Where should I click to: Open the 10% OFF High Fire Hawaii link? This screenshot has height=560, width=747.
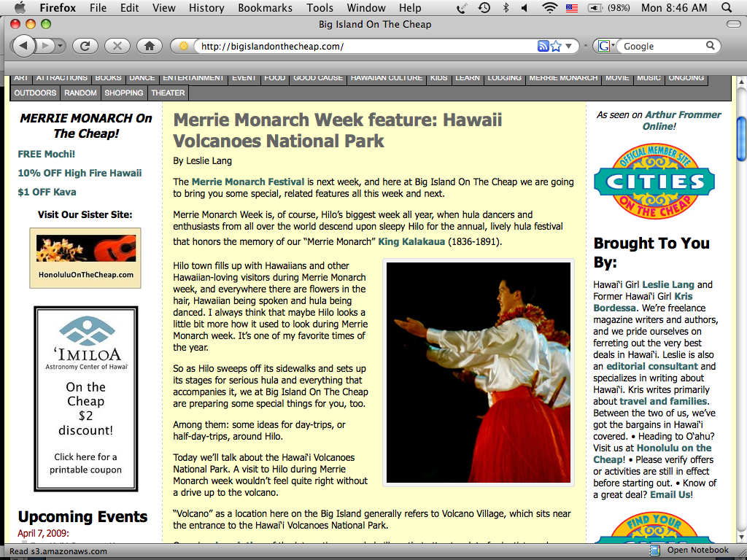(80, 173)
